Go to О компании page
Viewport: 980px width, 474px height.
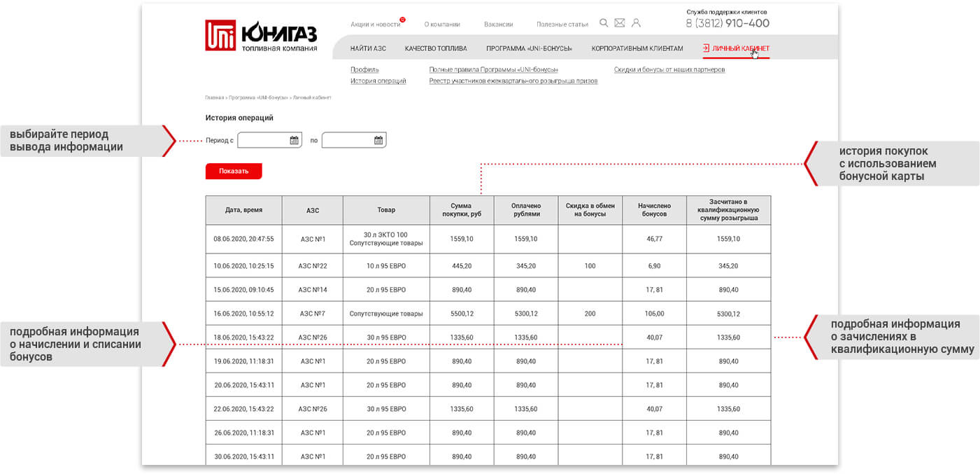[x=442, y=25]
